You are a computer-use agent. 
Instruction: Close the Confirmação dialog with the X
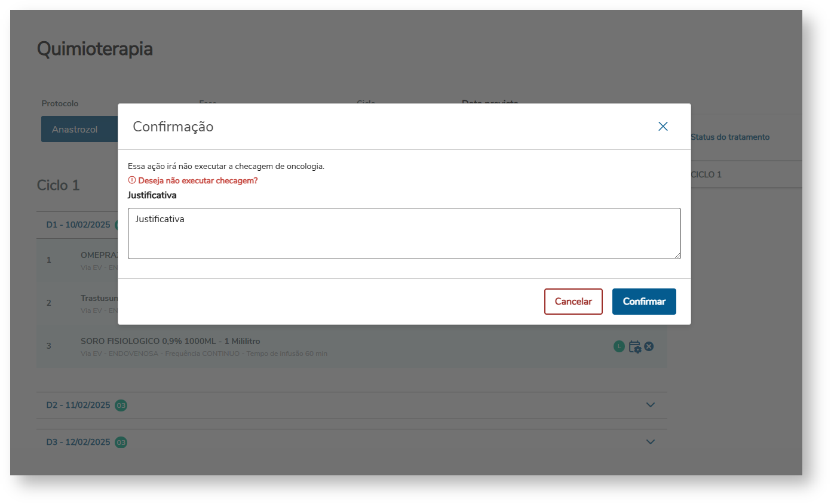(663, 127)
